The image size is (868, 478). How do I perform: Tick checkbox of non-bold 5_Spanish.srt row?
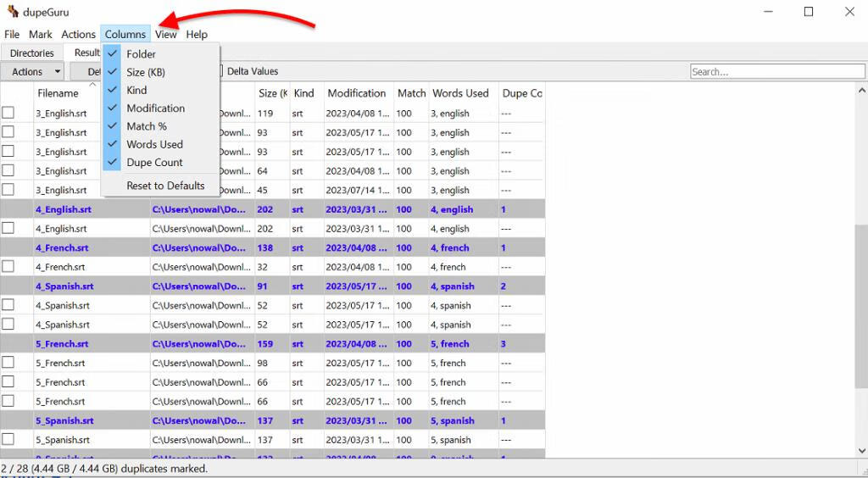tap(8, 439)
